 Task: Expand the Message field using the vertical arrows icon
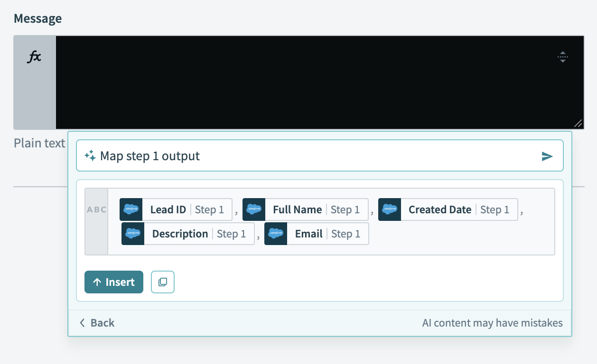click(562, 57)
